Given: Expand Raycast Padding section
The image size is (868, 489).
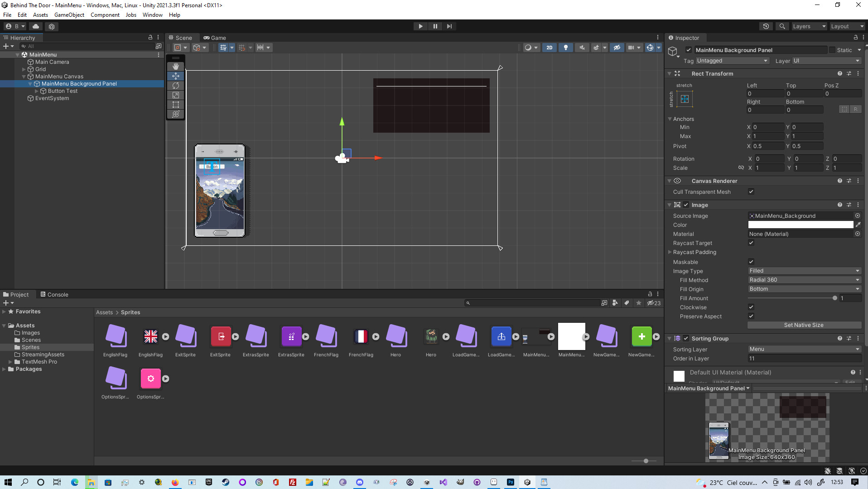Looking at the screenshot, I should pos(670,252).
